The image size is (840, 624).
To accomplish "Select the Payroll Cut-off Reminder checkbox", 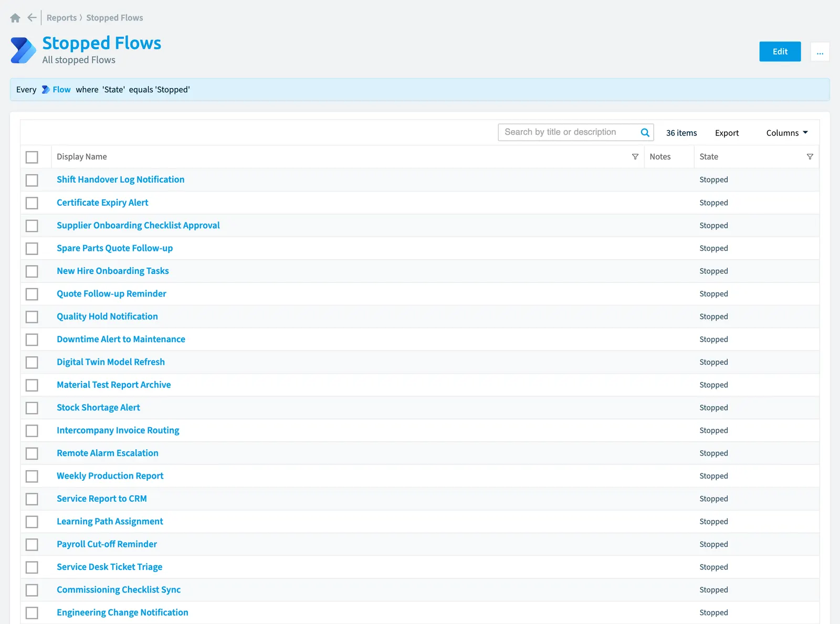I will tap(32, 544).
